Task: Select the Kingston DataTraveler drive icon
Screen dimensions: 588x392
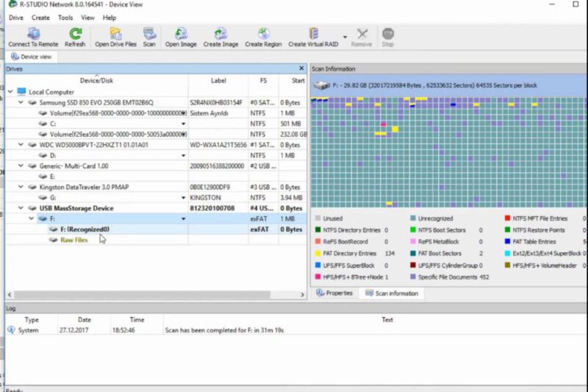Action: [x=32, y=187]
